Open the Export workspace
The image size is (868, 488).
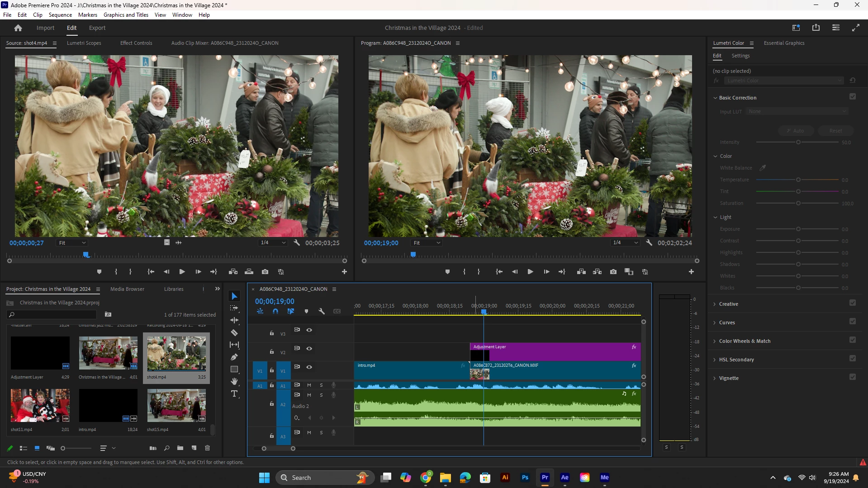(97, 28)
